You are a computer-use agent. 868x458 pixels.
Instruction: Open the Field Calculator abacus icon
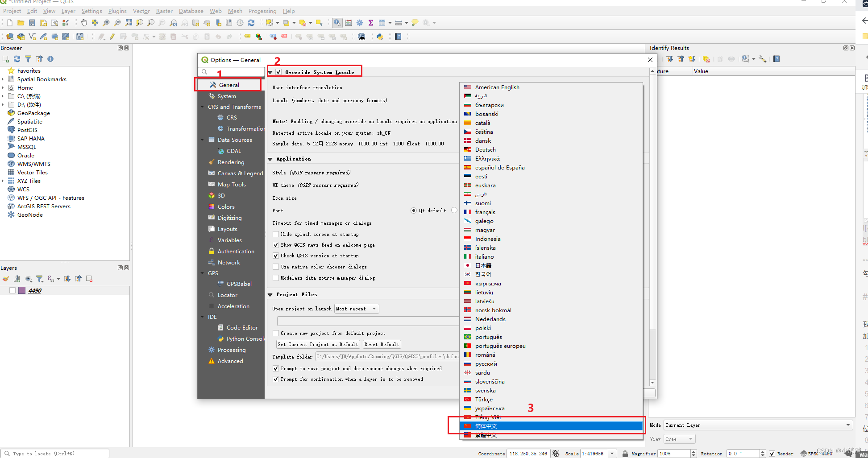pos(349,23)
